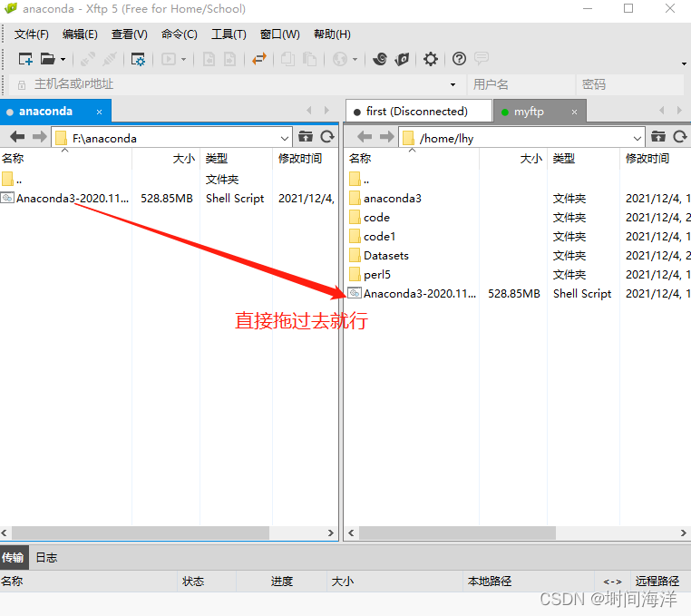Sort local pane by 名称 column header
Screen dimensions: 691x616
pyautogui.click(x=65, y=158)
